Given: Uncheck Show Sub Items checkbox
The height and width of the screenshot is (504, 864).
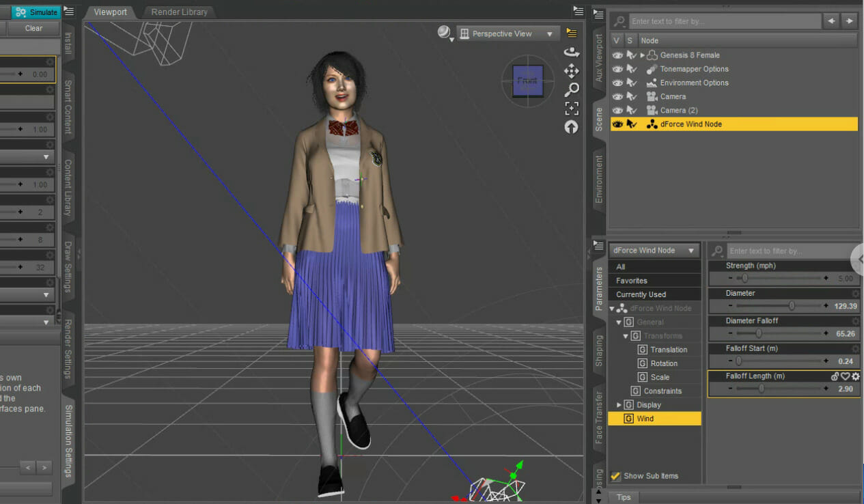Looking at the screenshot, I should 615,476.
